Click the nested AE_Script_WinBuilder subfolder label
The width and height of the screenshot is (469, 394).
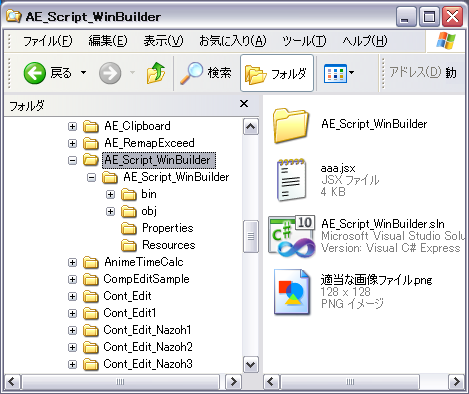[x=176, y=177]
